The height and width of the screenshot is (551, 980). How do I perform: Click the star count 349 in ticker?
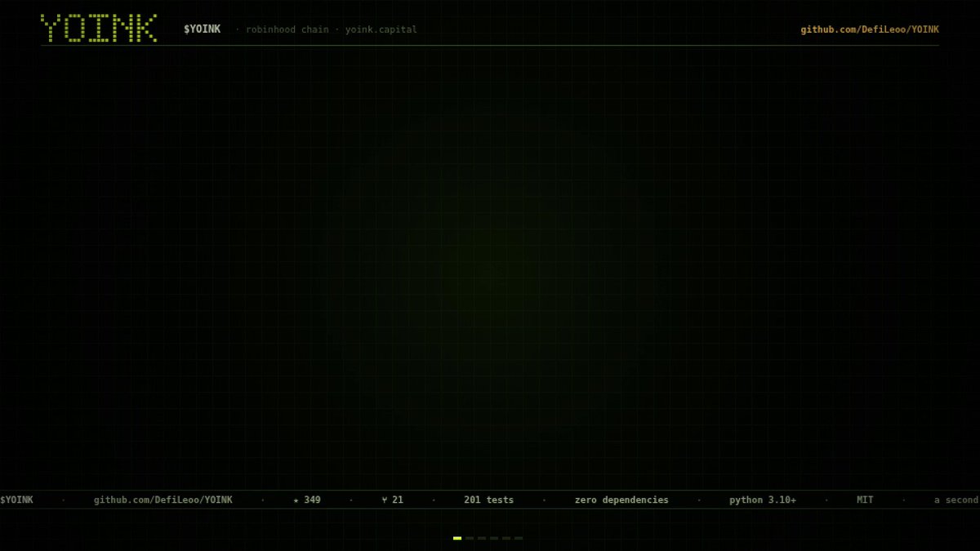pos(307,500)
